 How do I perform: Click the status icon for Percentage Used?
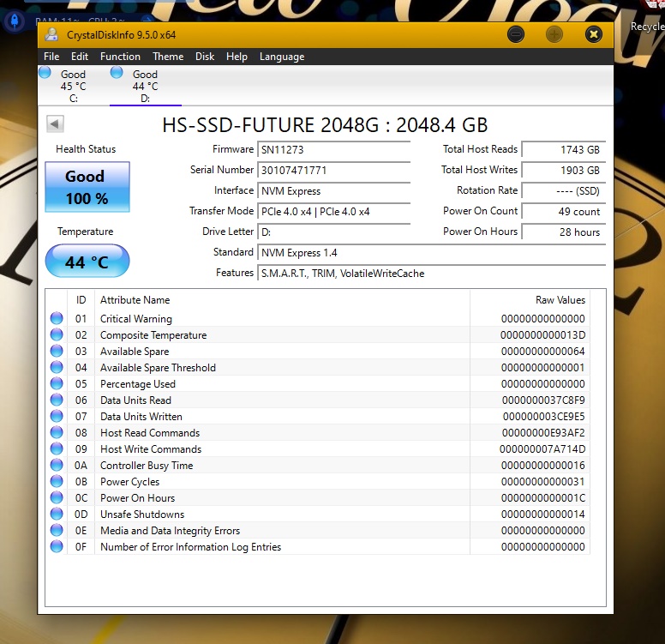pos(57,384)
